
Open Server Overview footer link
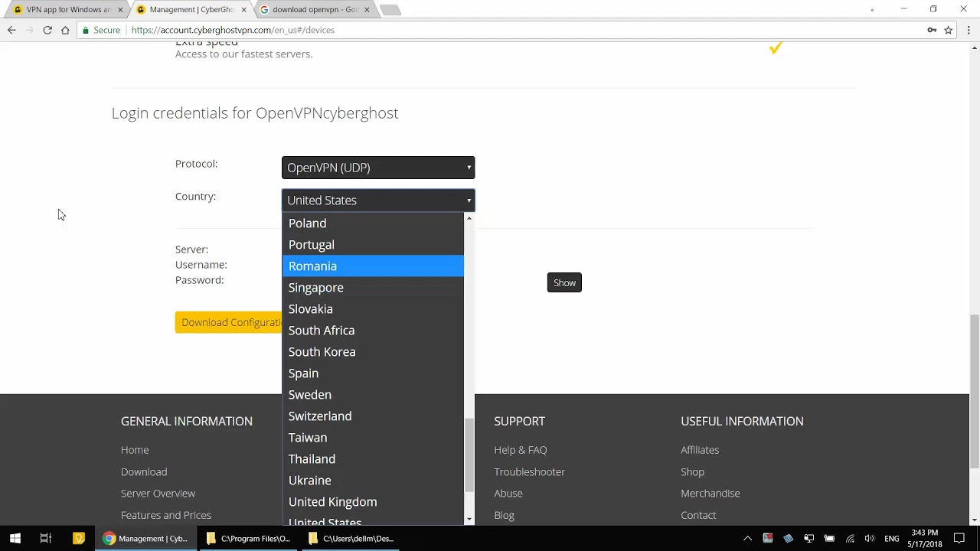(158, 494)
